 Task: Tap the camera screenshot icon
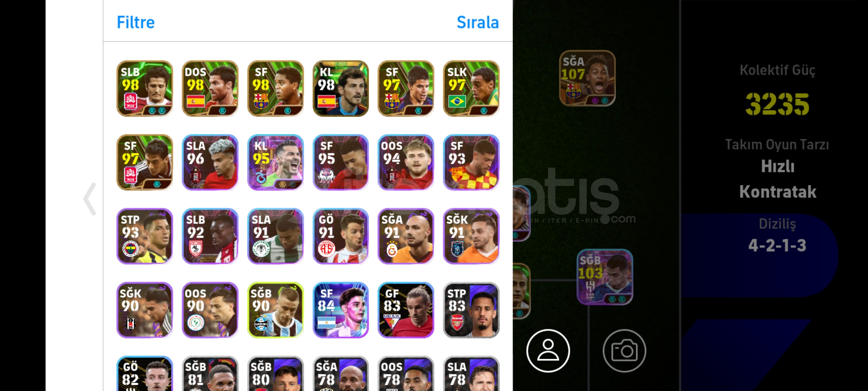pyautogui.click(x=624, y=350)
